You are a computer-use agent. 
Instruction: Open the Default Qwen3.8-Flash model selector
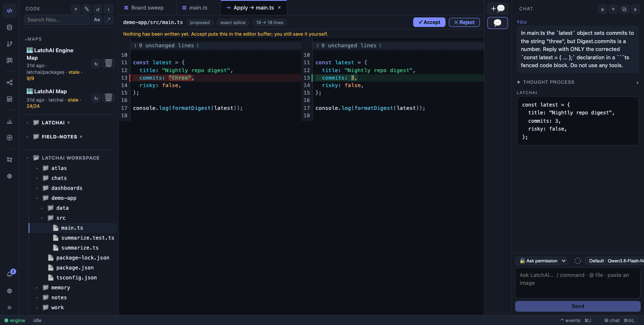tap(614, 261)
